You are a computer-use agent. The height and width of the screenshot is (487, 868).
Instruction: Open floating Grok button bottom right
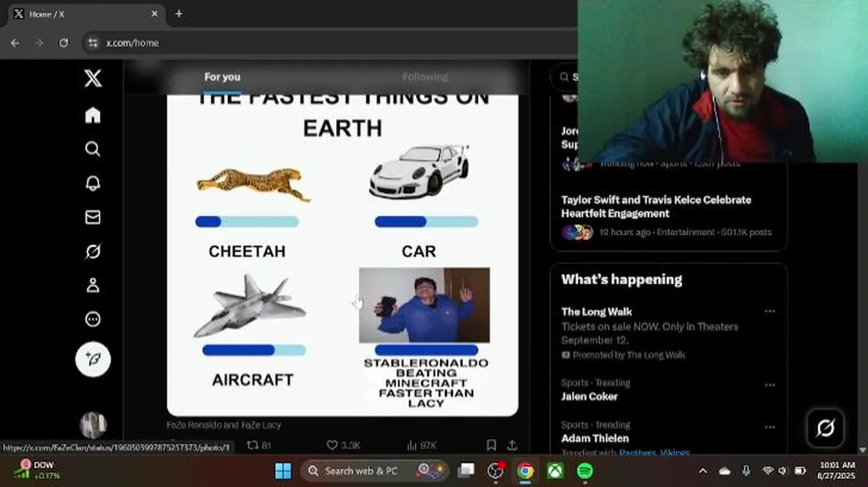(x=825, y=427)
